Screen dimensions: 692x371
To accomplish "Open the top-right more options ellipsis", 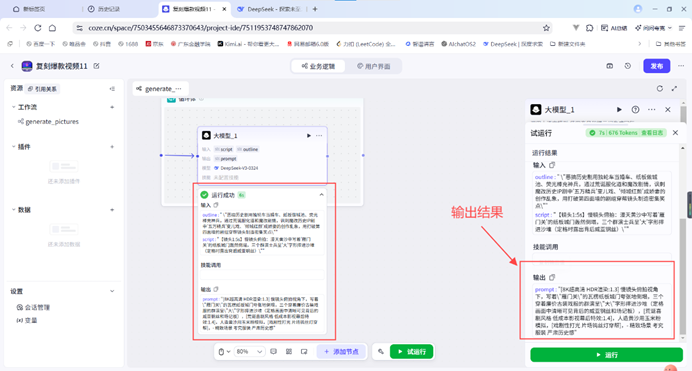I will (681, 66).
